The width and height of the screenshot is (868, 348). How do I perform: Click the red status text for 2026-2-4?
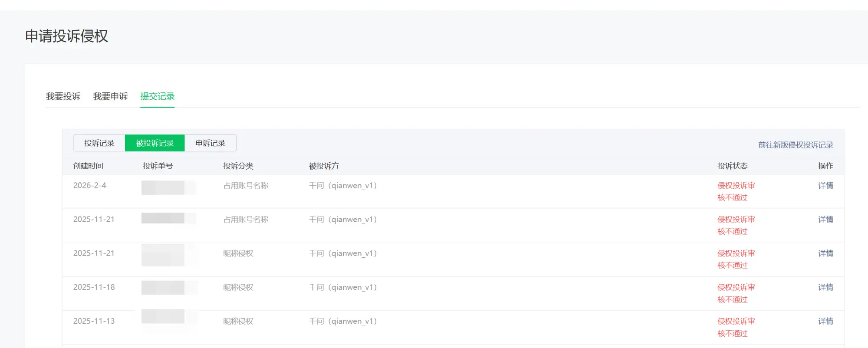(x=736, y=191)
